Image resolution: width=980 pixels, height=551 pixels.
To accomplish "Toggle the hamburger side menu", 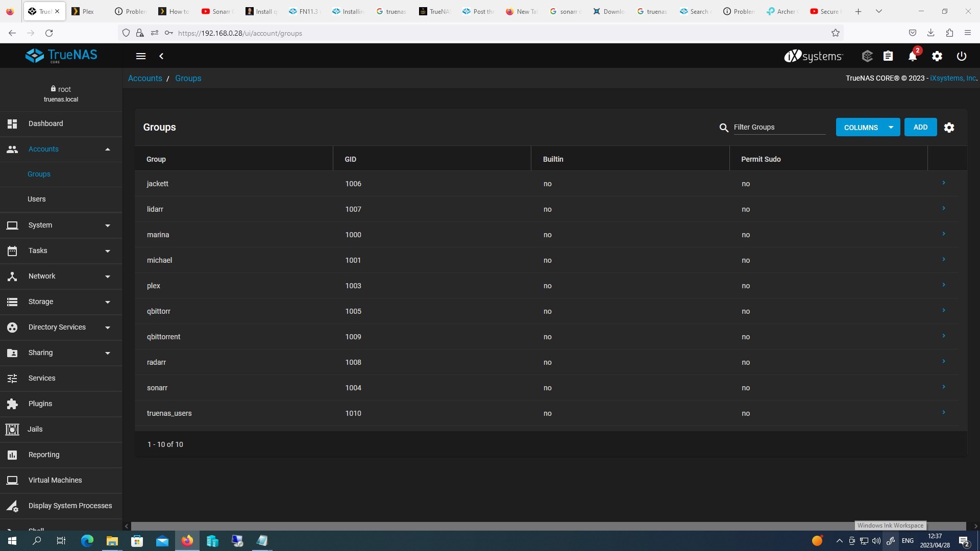I will [141, 56].
